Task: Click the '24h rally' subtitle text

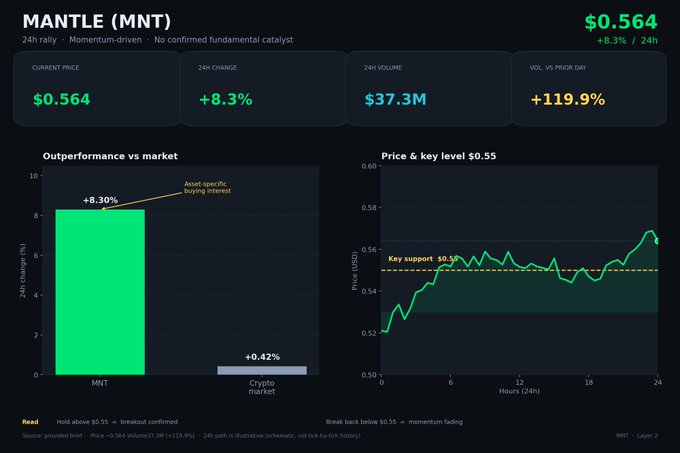Action: coord(39,40)
